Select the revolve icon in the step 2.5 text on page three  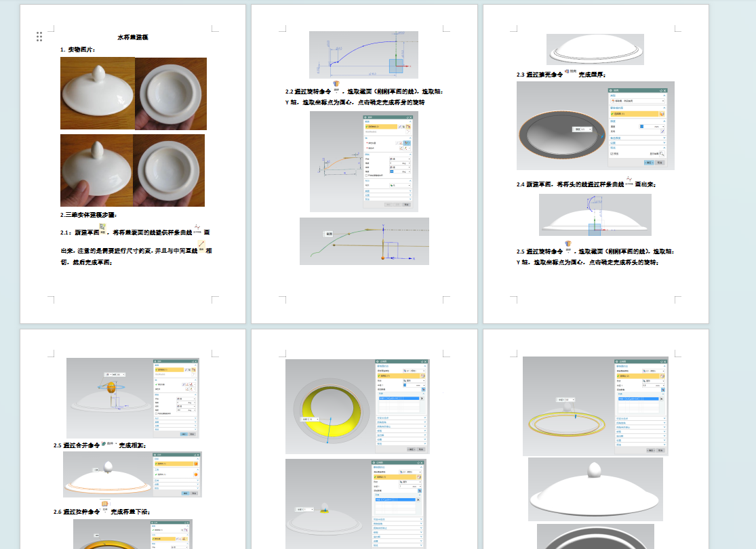pos(568,246)
